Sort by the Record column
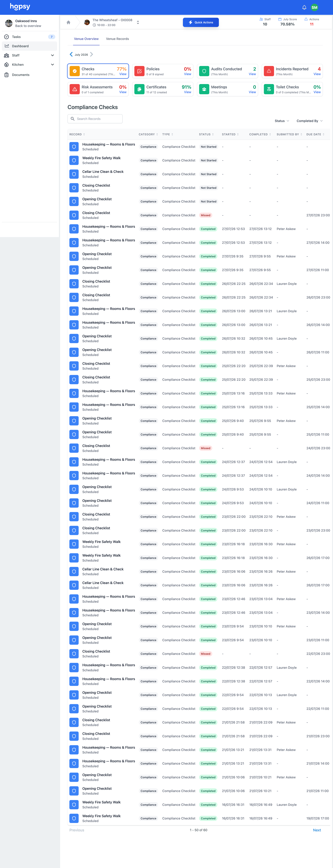 (77, 134)
